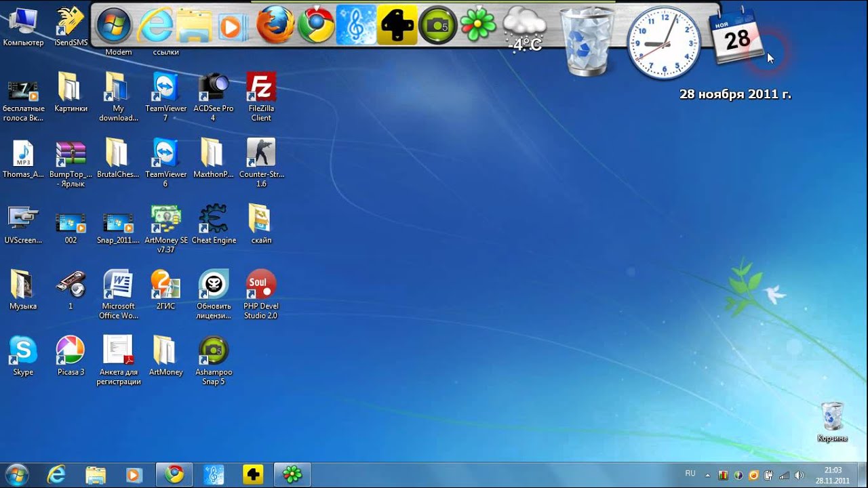Open the network signal tray icon
The width and height of the screenshot is (868, 488).
pos(784,475)
